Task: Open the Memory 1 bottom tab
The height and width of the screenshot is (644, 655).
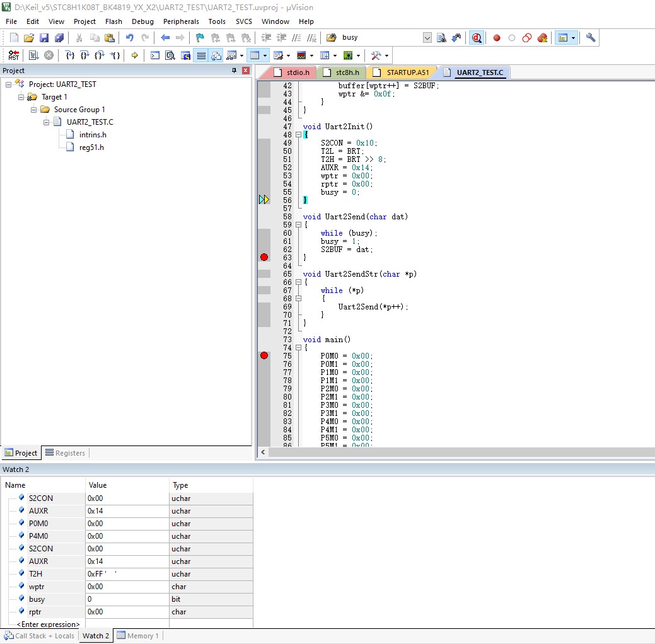Action: 138,636
